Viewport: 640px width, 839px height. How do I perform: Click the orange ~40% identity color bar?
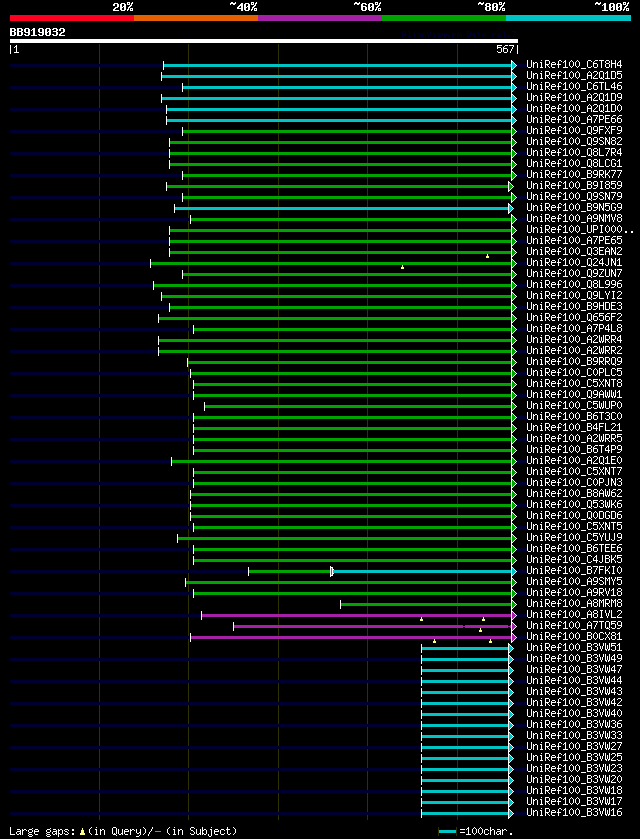(x=196, y=18)
